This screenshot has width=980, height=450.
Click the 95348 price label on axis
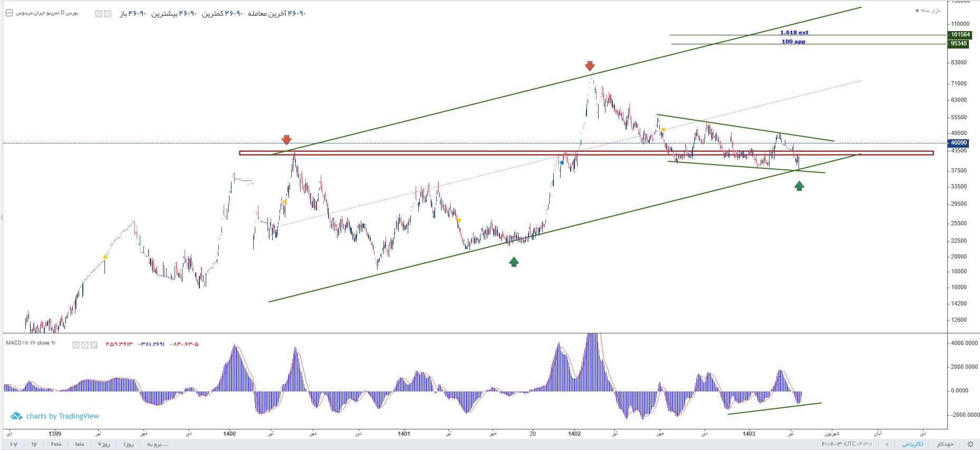point(959,44)
